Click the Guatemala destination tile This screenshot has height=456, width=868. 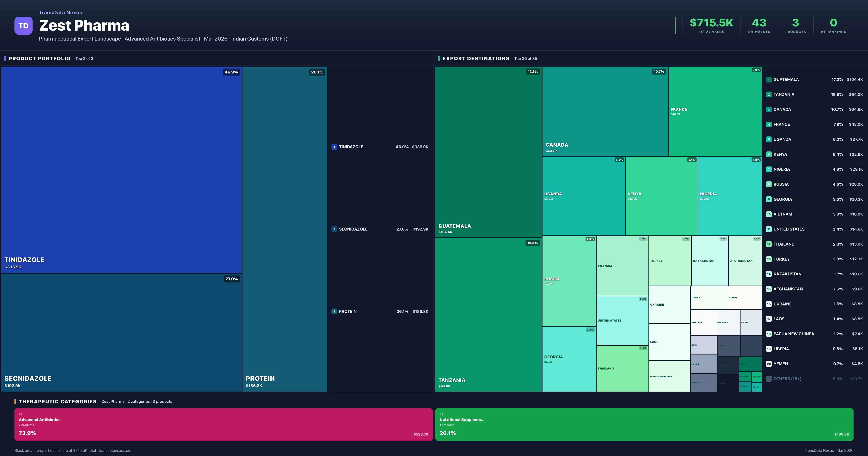point(488,152)
